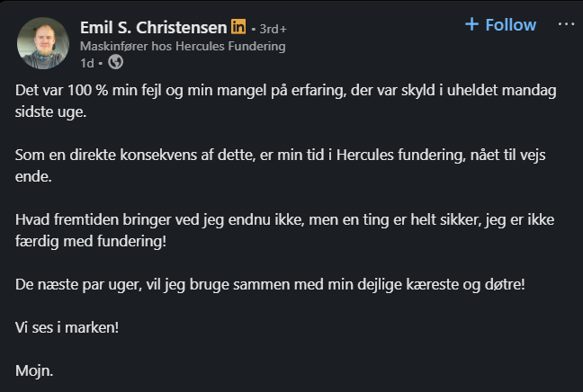Click the words sidste uge.
Viewport: 583px width, 392px height.
tap(50, 111)
